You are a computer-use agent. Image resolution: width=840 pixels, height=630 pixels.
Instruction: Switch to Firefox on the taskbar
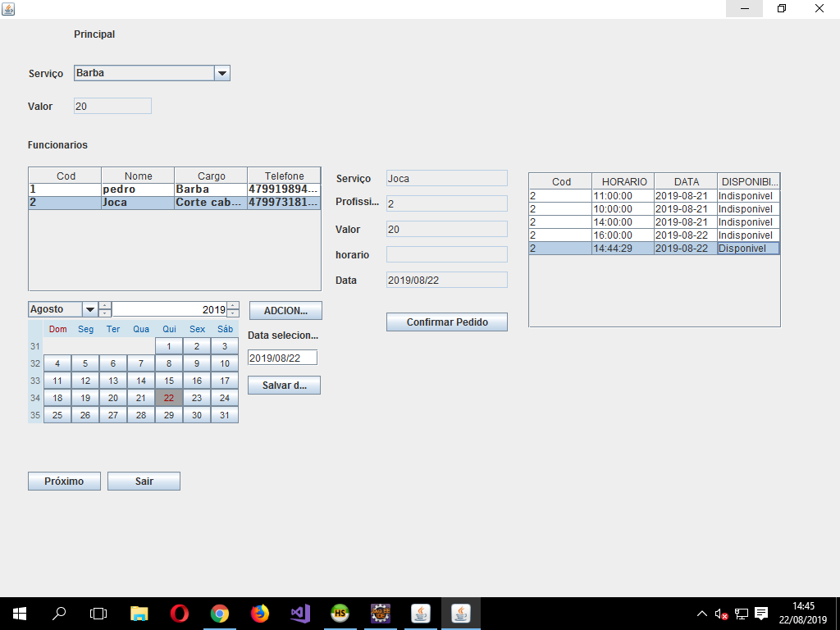click(260, 614)
